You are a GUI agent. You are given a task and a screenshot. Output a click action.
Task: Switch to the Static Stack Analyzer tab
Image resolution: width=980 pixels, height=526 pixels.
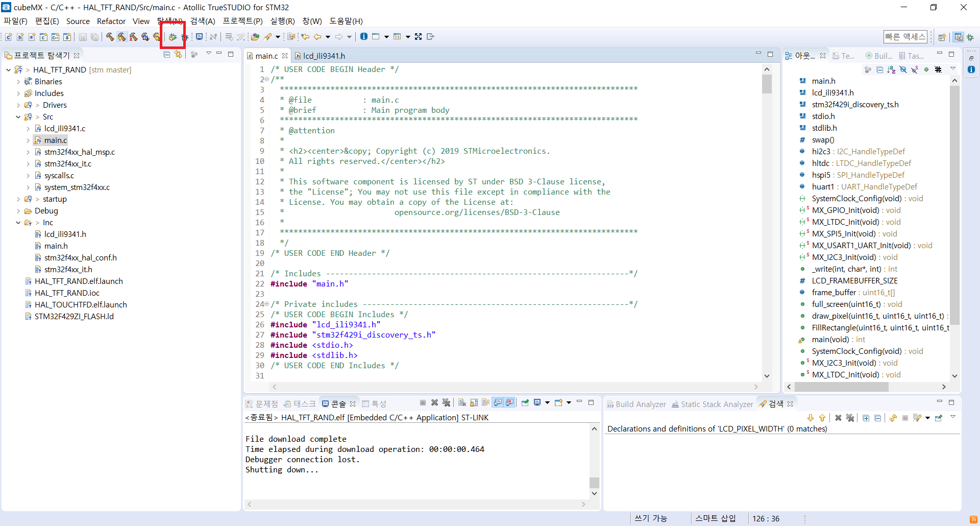[x=713, y=404]
